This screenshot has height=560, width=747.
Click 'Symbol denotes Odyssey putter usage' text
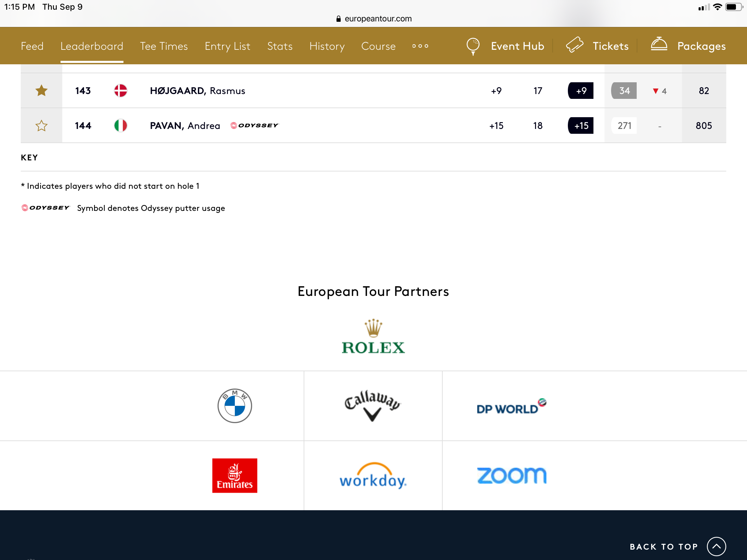tap(151, 208)
